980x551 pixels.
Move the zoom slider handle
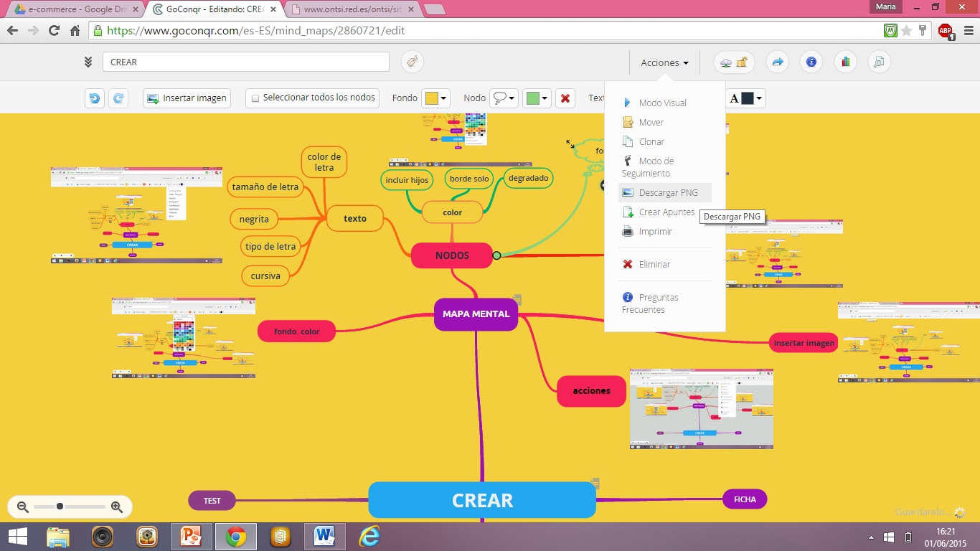60,507
